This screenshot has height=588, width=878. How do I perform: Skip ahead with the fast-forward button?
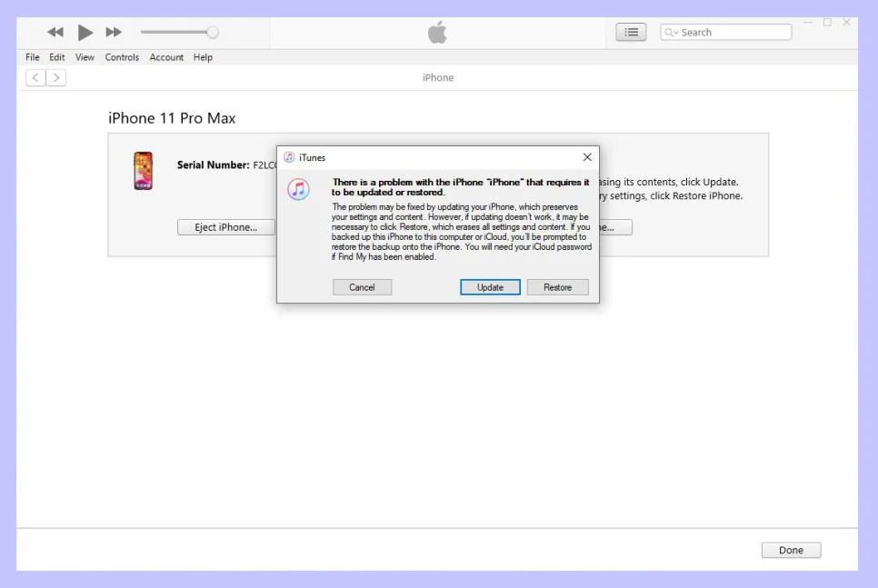114,33
